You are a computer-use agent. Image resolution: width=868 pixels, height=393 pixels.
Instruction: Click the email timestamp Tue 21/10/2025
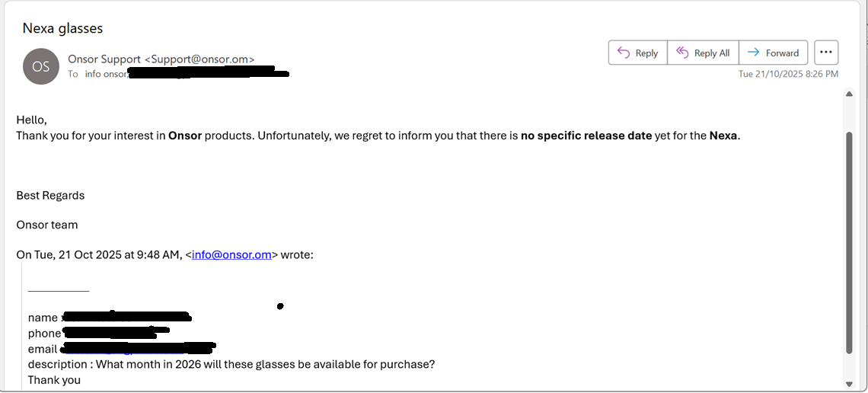point(788,74)
